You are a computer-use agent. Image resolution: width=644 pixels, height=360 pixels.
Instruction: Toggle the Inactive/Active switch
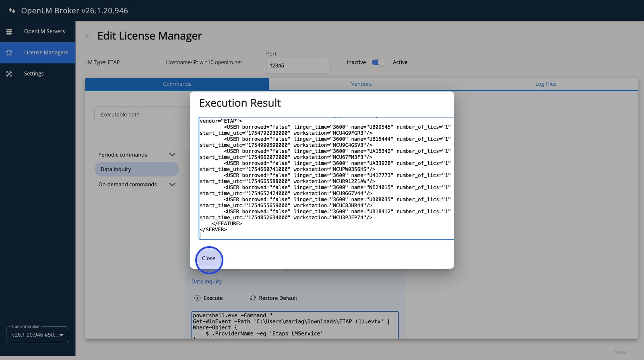(x=378, y=62)
